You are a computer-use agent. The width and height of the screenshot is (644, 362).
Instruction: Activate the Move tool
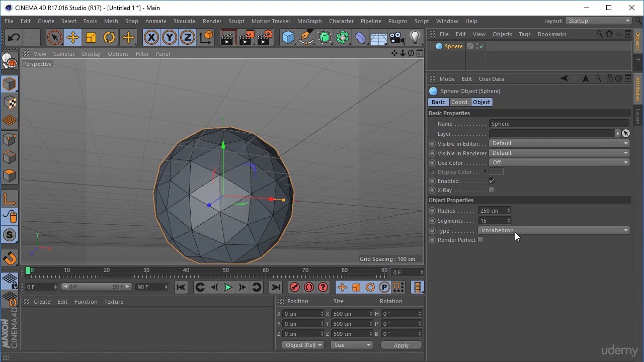[72, 38]
